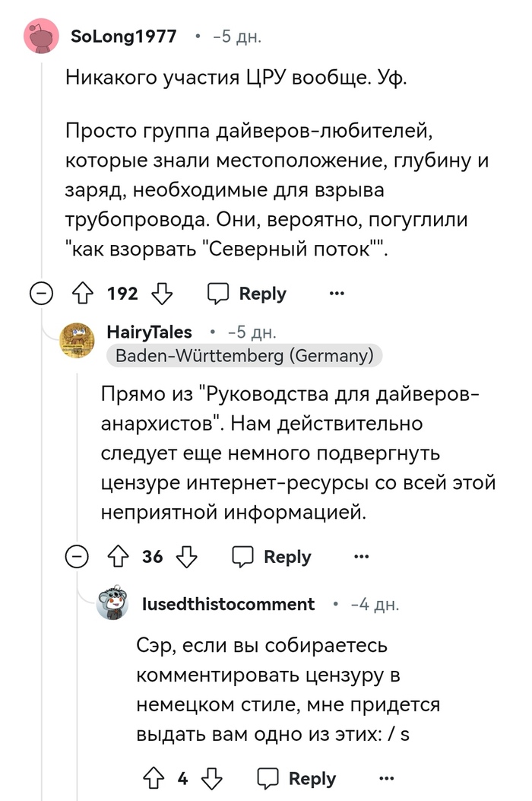Open HairyTales' avatar profile
Viewport: 532px width, 801px height.
click(78, 340)
